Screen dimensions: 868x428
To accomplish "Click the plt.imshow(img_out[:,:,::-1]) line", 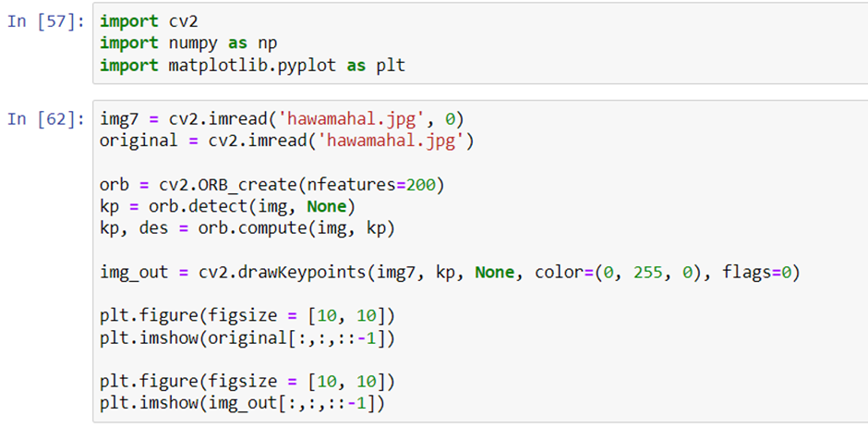I will coord(243,404).
